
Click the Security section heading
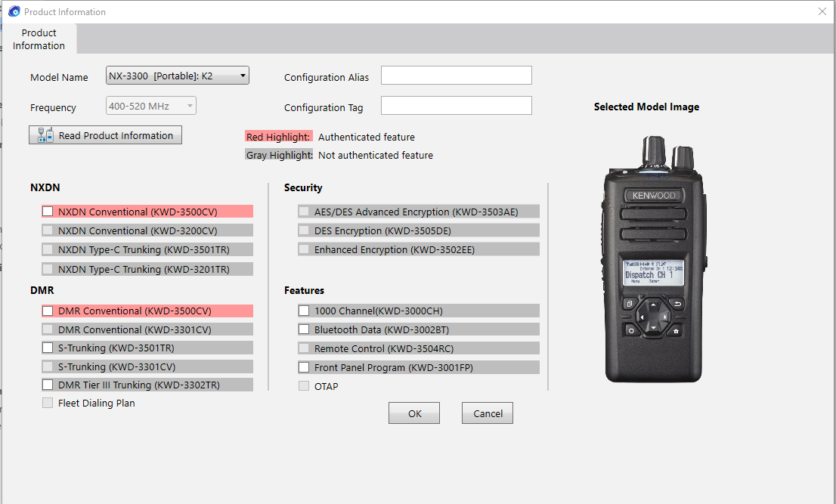pos(303,187)
